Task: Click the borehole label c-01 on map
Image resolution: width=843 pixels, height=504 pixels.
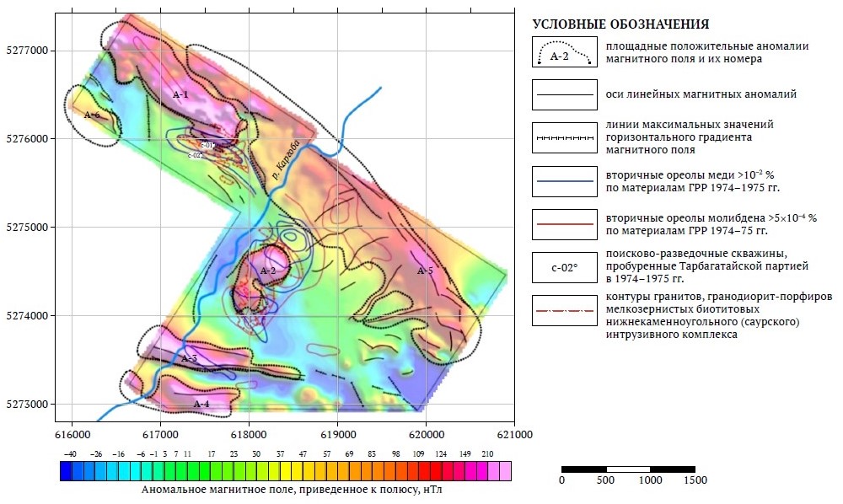Action: click(x=207, y=145)
